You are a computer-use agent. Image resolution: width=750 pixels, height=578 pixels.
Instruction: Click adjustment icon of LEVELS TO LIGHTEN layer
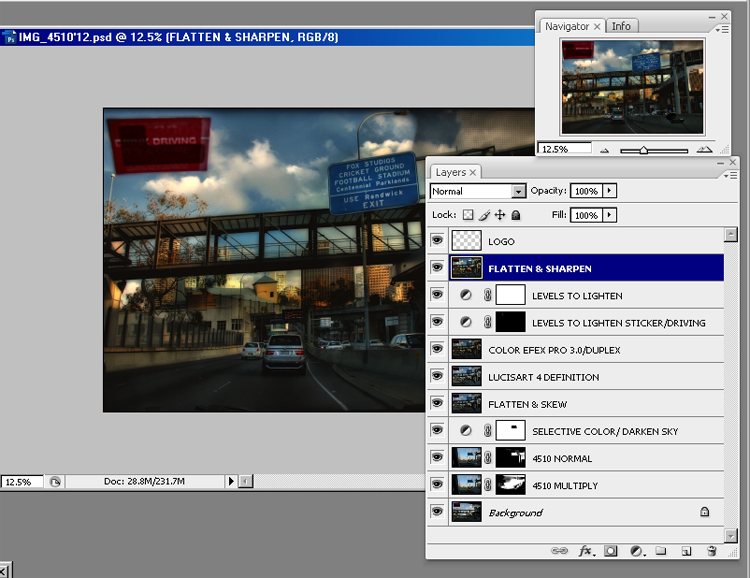[x=465, y=295]
